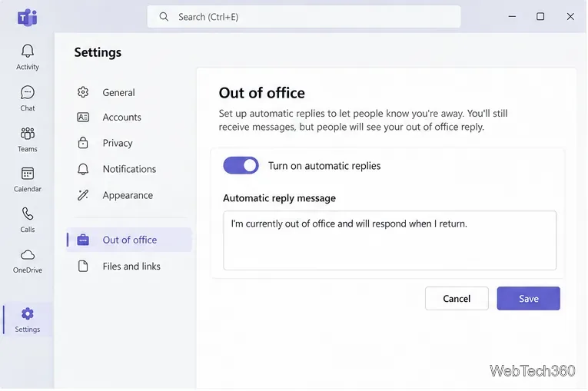Click the Notifications bell icon in settings
This screenshot has width=588, height=391.
83,169
